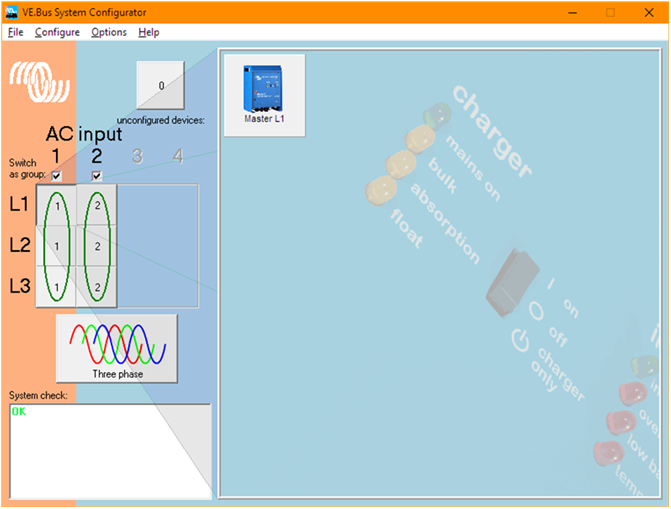Click the unconfigured devices button showing 0

coord(160,86)
